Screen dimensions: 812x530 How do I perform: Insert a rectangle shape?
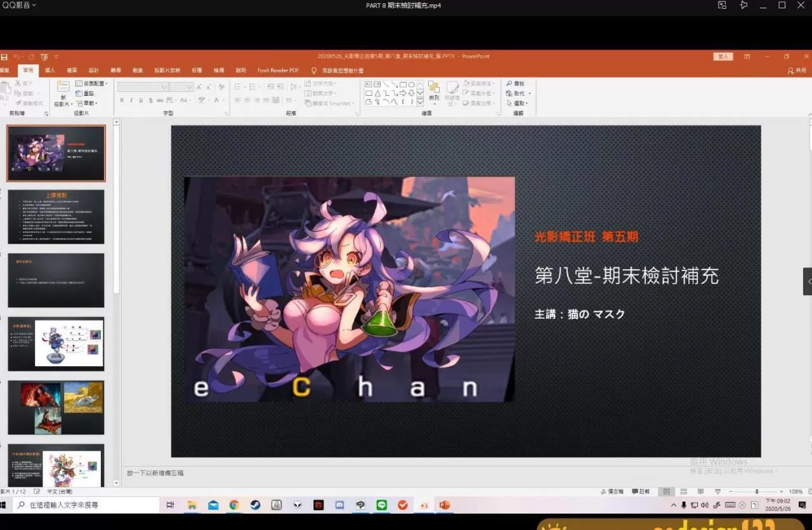pos(403,84)
